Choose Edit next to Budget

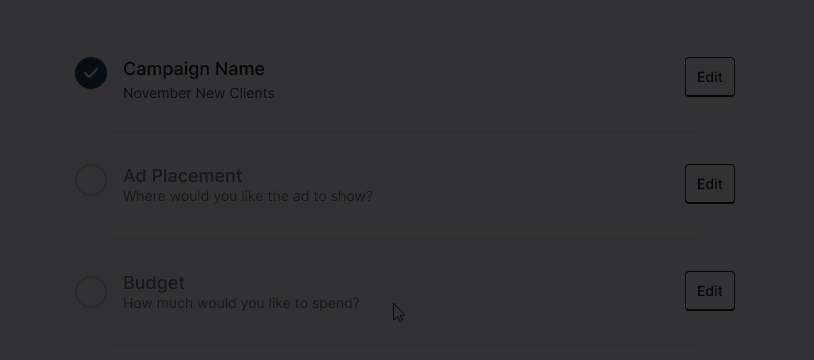coord(710,291)
